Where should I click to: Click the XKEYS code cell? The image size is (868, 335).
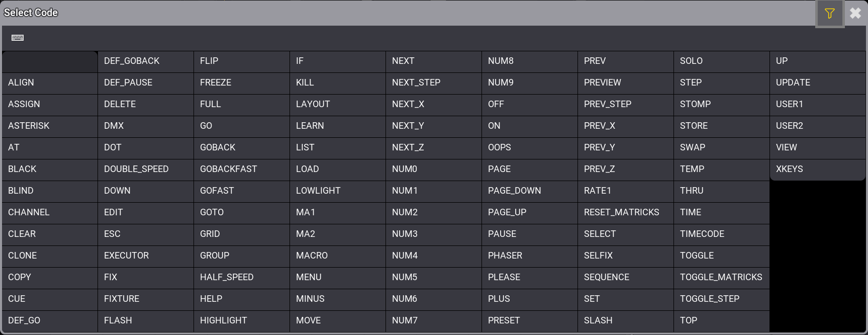tap(817, 169)
